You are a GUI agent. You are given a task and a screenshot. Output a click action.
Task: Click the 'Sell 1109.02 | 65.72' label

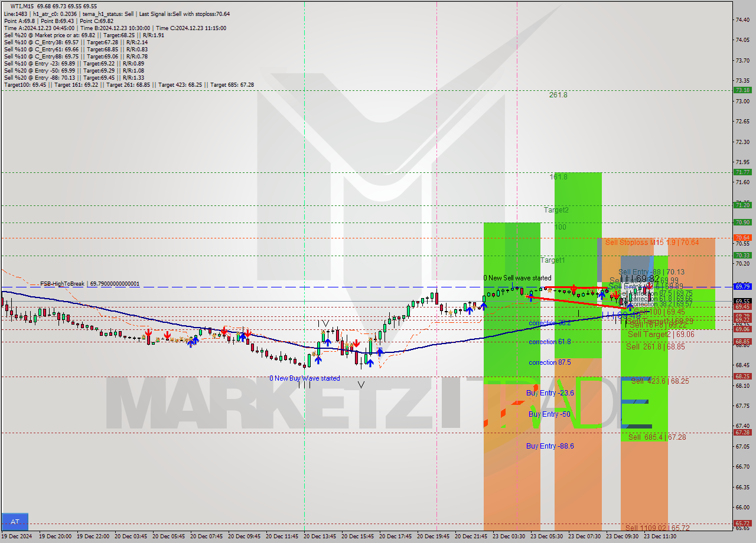tap(657, 528)
